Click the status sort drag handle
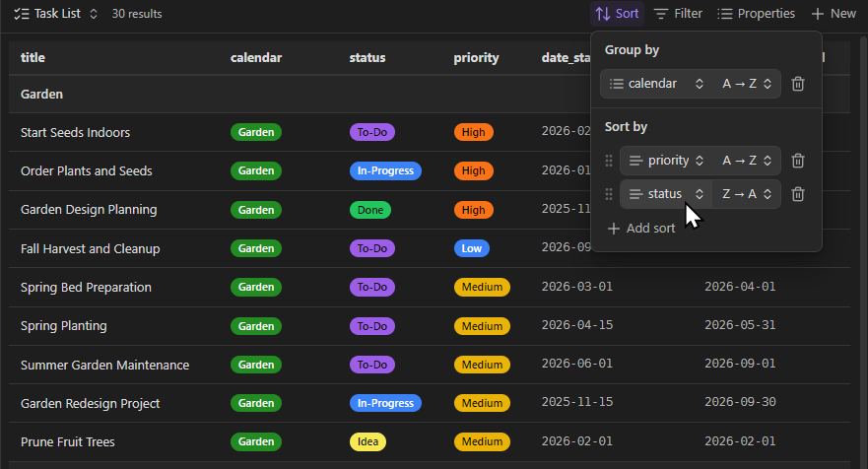Screen dimensions: 868x469 point(609,194)
